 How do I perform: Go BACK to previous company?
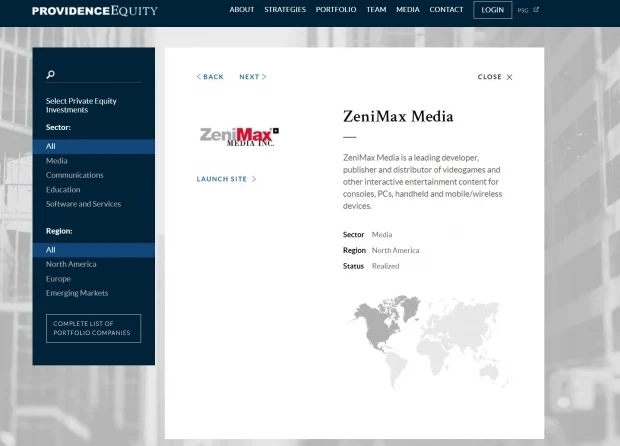point(210,77)
